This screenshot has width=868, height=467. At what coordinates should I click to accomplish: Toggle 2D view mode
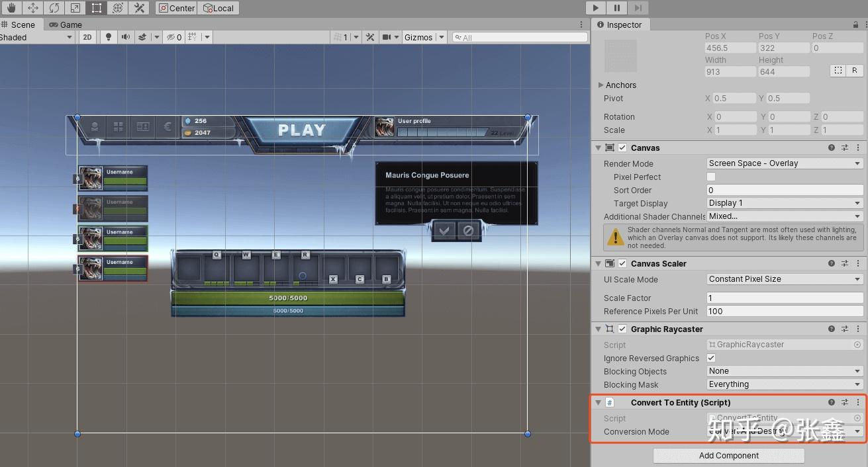[87, 37]
